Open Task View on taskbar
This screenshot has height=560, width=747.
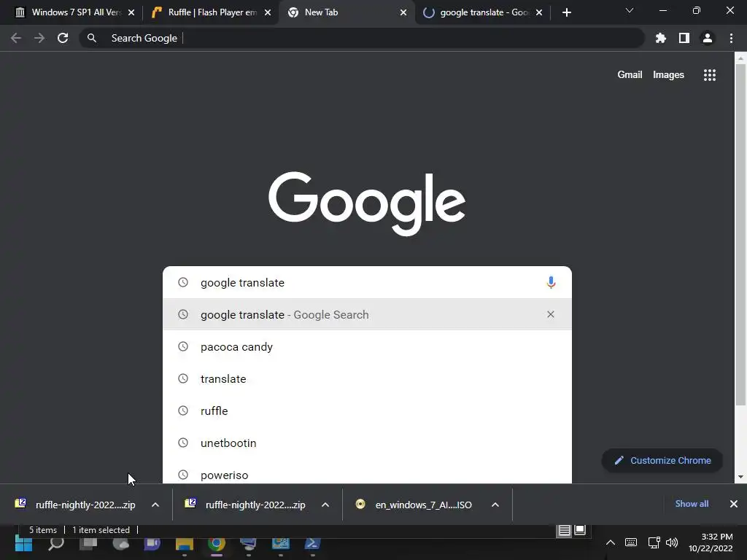(88, 543)
